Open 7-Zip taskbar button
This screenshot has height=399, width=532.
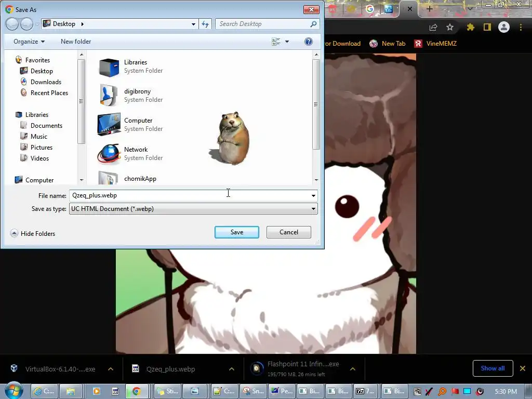pyautogui.click(x=365, y=391)
